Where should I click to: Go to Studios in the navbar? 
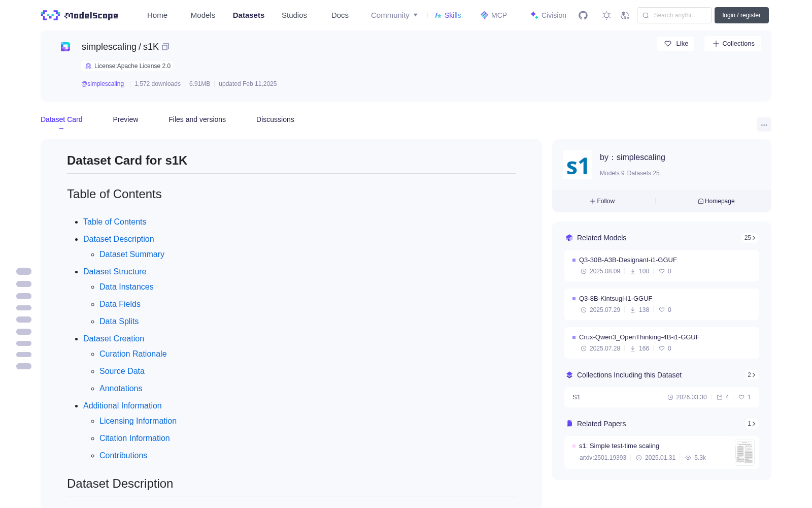tap(294, 15)
